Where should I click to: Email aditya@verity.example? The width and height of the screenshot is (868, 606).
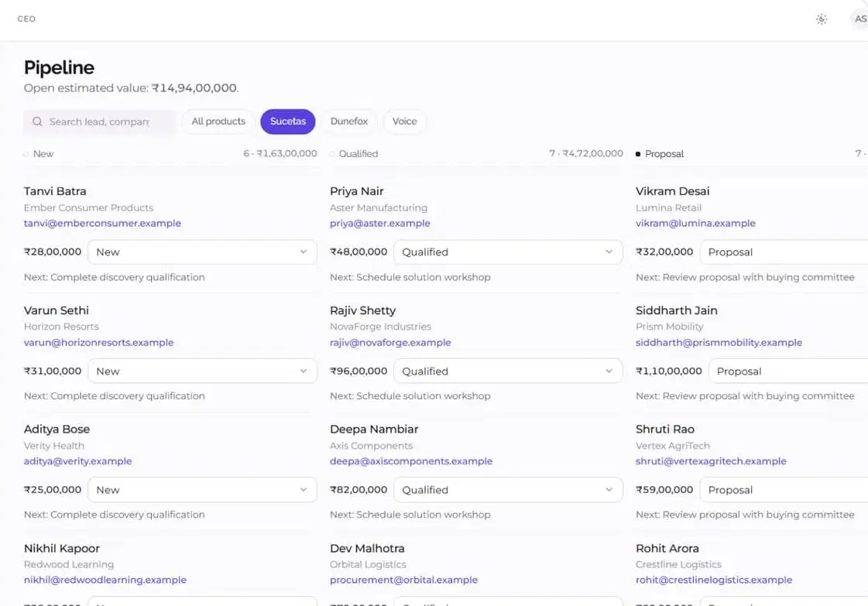tap(78, 461)
